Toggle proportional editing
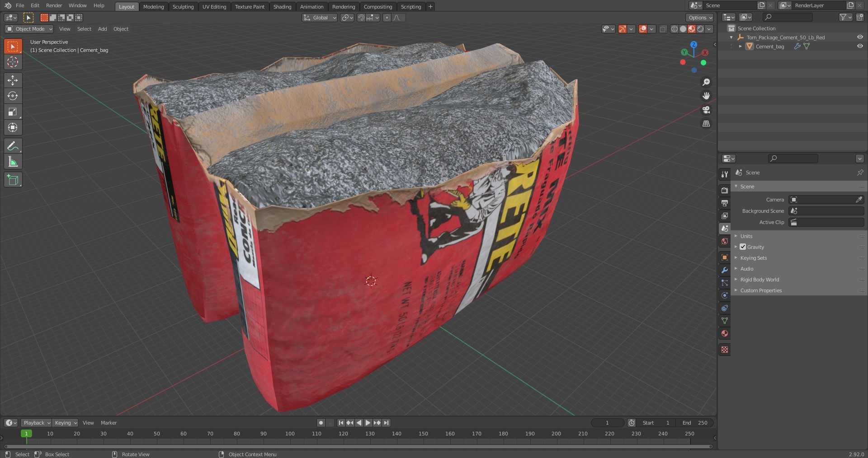This screenshot has height=458, width=868. [x=387, y=18]
